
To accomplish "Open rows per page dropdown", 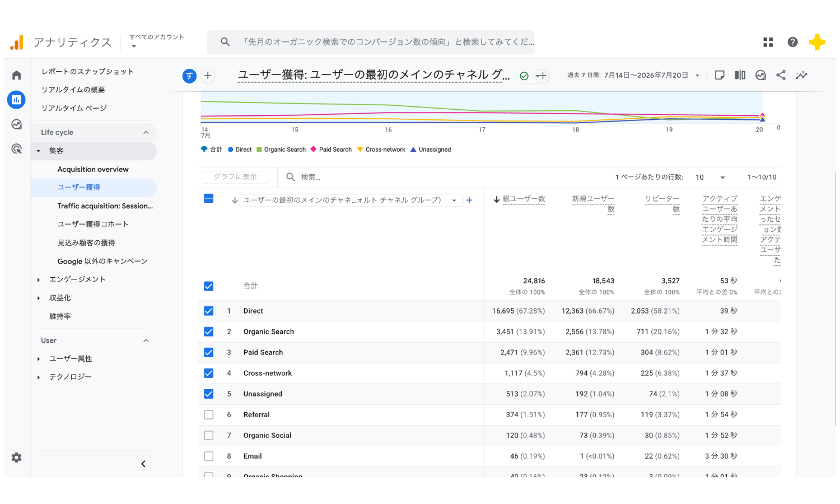I will pos(711,178).
